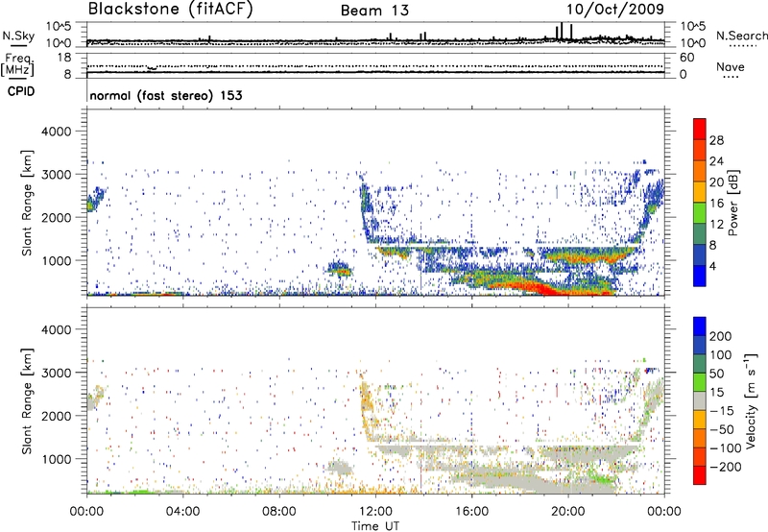Click the 'Freq. [MHz]' axis label
Viewport: 768px width, 532px height.
coord(17,64)
